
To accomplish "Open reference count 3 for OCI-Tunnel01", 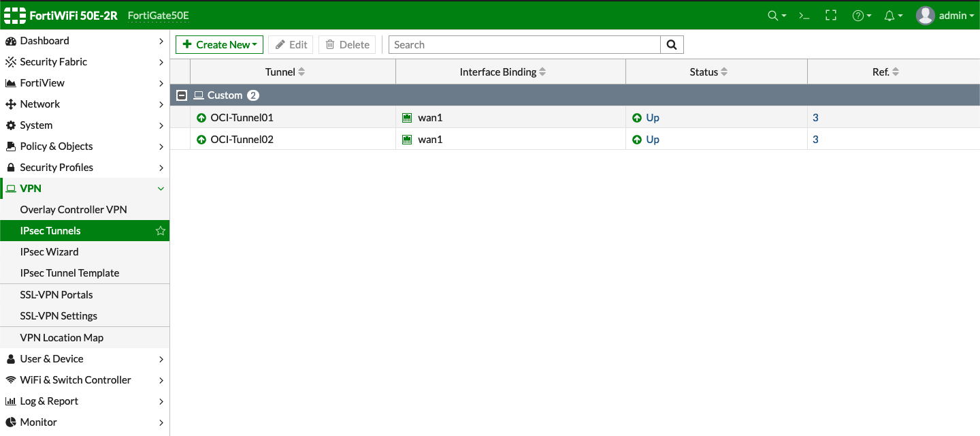I will pyautogui.click(x=815, y=118).
